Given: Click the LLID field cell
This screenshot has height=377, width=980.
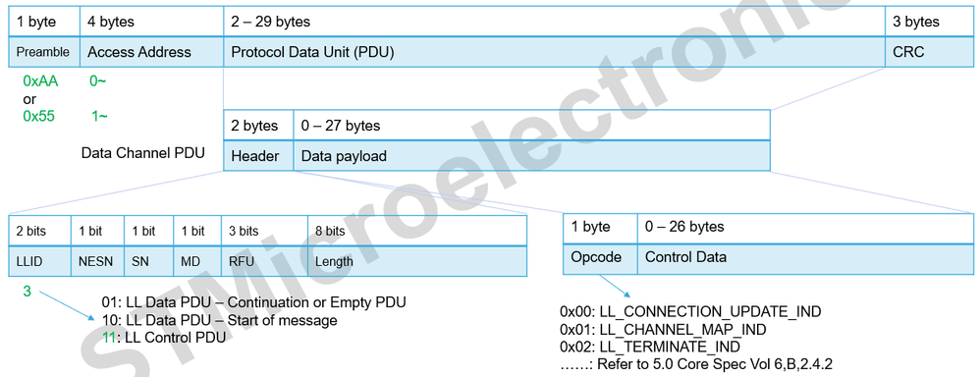Looking at the screenshot, I should pos(40,261).
